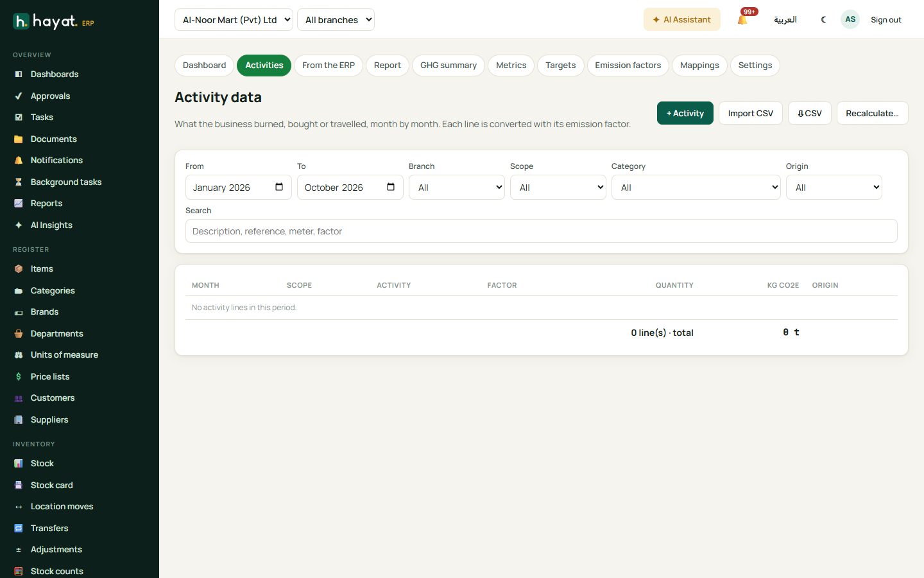
Task: Click the To month field October 2026
Action: [350, 188]
